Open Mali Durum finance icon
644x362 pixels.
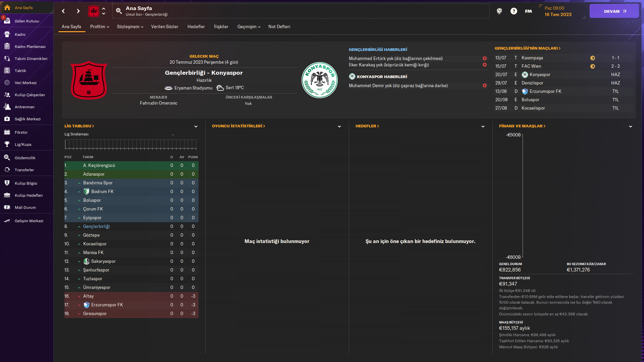[7, 207]
